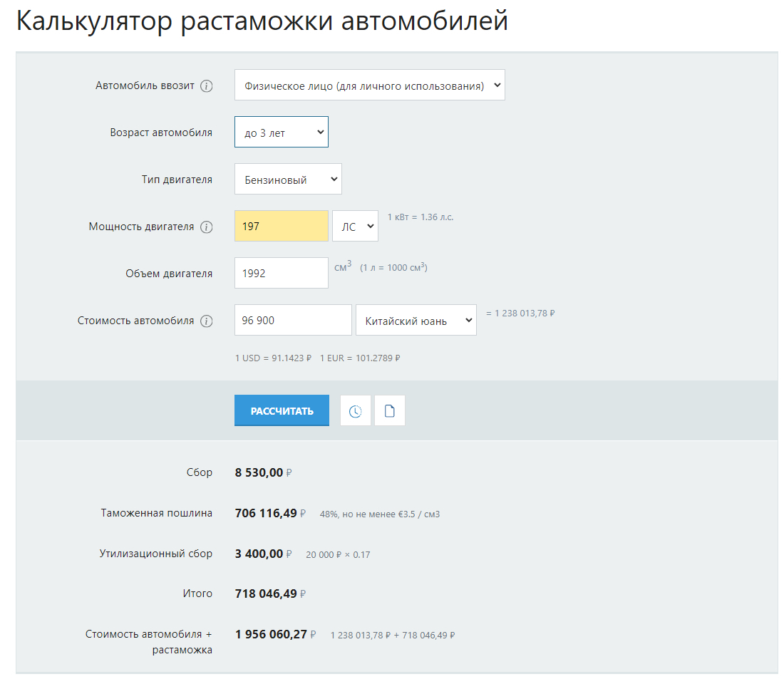Click info icon beside "Стоимость автомобиля"
The width and height of the screenshot is (784, 684).
coord(207,321)
